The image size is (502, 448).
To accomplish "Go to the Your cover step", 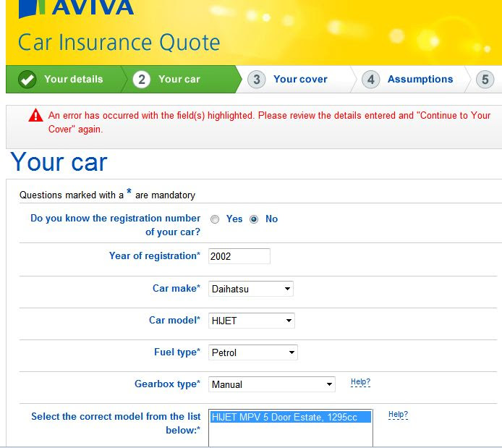I will [x=300, y=79].
